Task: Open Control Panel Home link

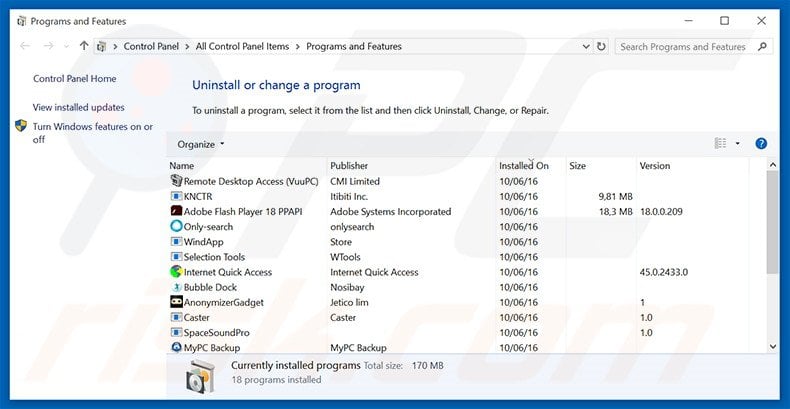Action: [75, 79]
